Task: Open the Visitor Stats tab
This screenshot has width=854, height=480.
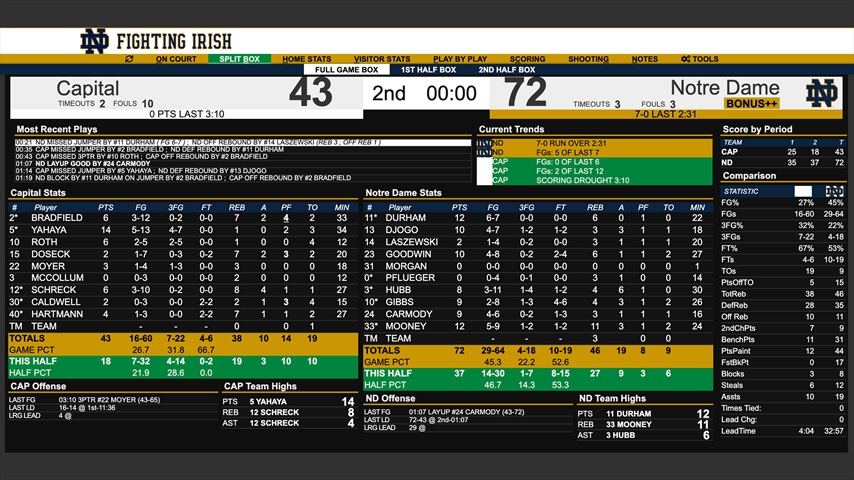Action: pyautogui.click(x=382, y=59)
